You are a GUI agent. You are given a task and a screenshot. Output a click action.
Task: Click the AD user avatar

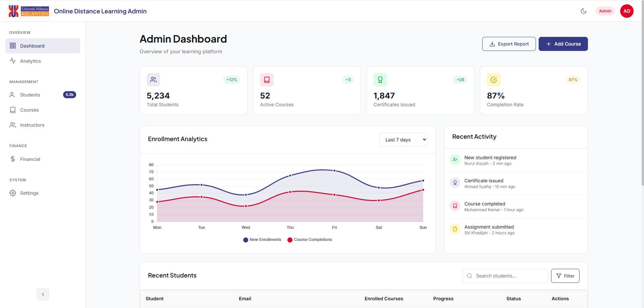tap(627, 11)
